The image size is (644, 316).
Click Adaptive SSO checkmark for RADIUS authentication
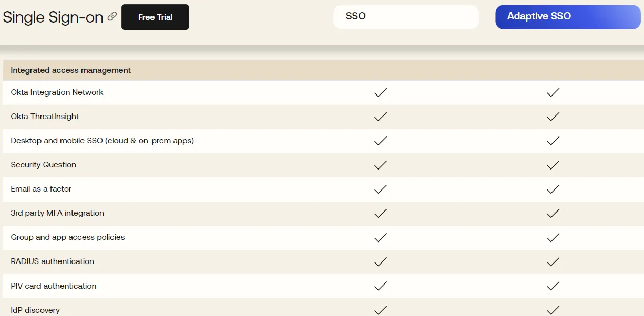(x=553, y=261)
